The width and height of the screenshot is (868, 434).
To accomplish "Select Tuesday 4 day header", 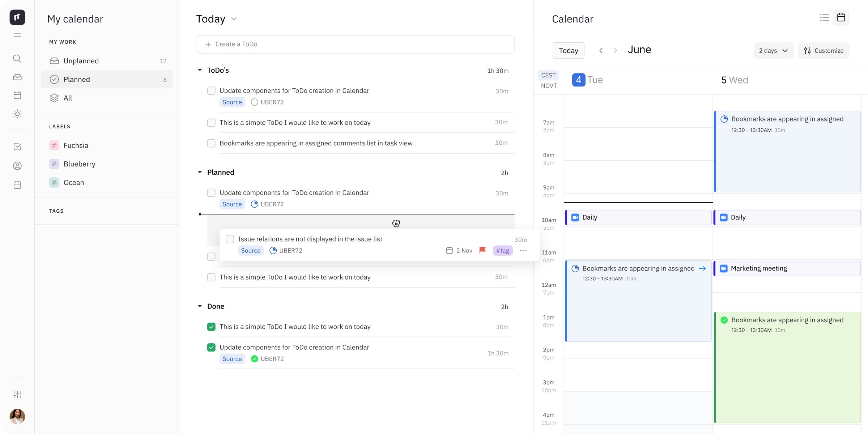I will click(x=587, y=80).
